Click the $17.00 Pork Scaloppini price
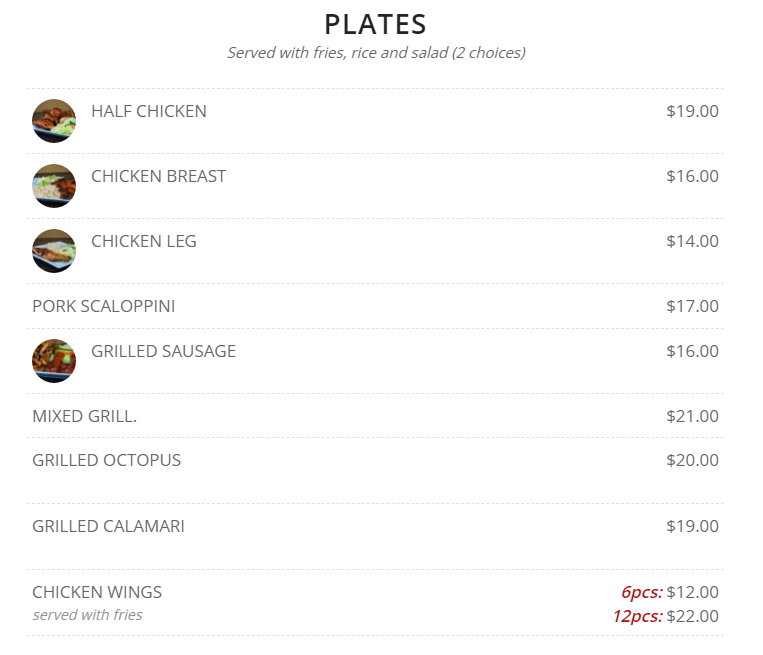Screen dimensions: 763x655 pyautogui.click(x=692, y=306)
